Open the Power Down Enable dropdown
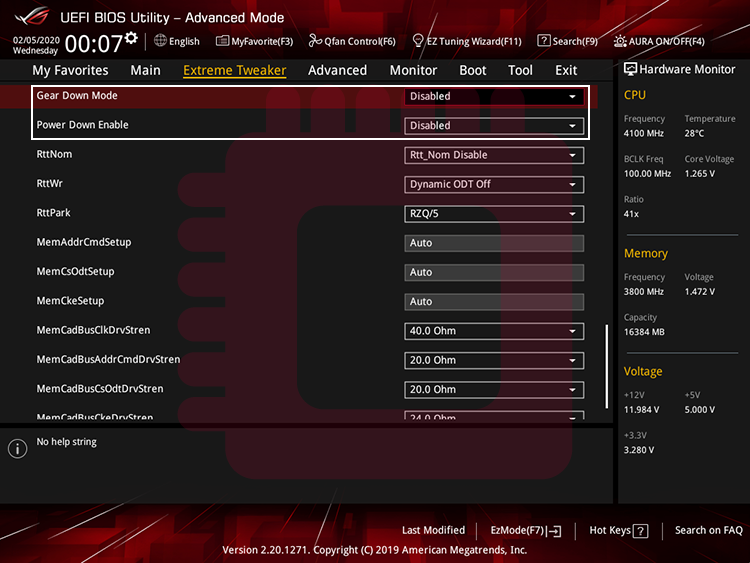 (494, 126)
